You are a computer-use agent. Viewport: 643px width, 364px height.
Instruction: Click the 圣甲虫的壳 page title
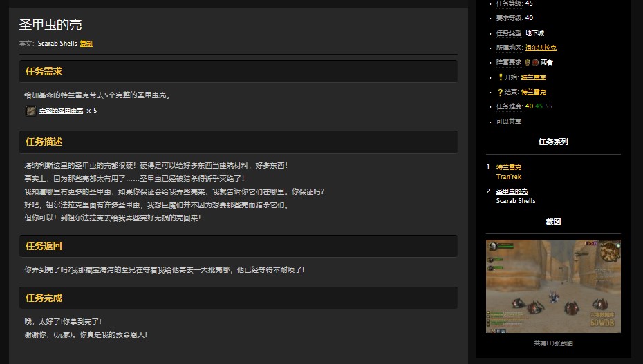(x=50, y=25)
